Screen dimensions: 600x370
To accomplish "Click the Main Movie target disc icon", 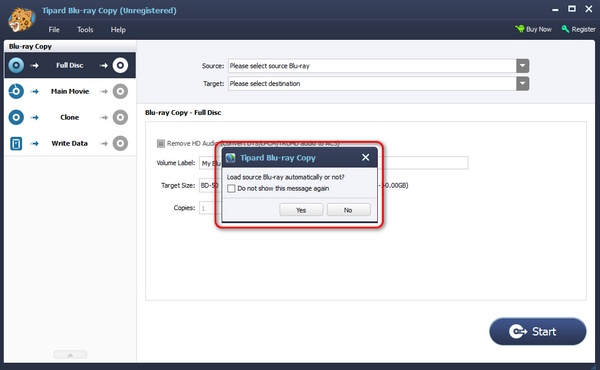I will click(x=120, y=91).
